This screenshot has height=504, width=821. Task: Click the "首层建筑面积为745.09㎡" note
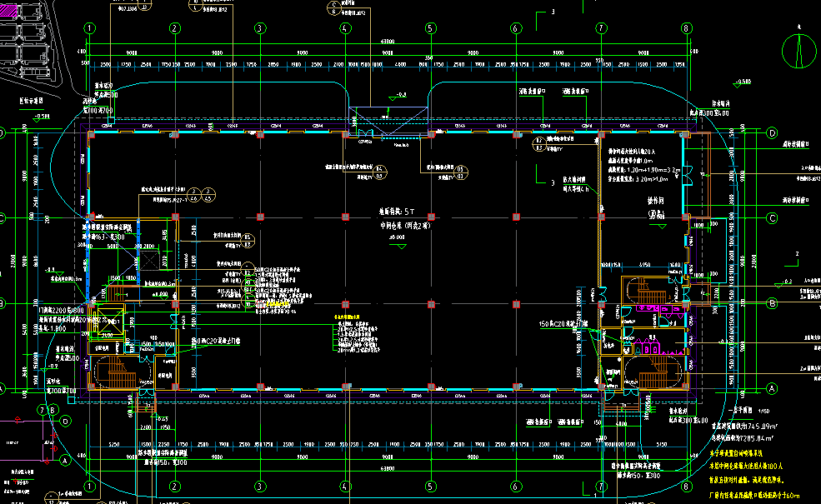[x=743, y=427]
